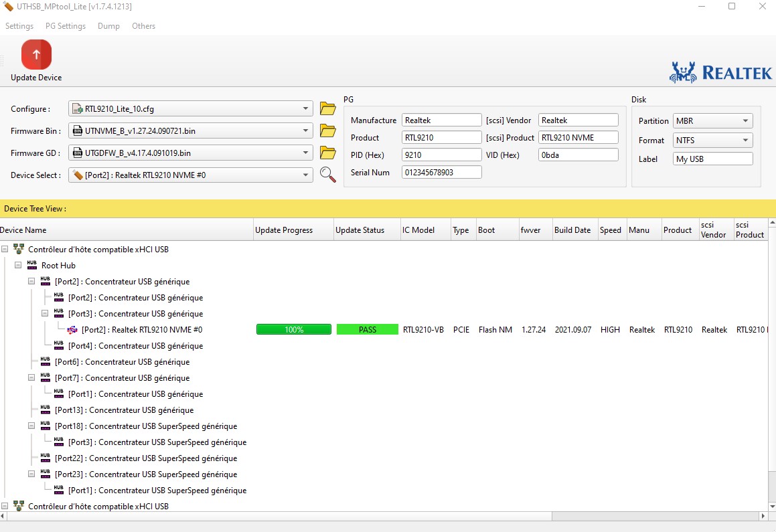Browse for Firmware GD folder icon
Image resolution: width=776 pixels, height=532 pixels.
point(327,153)
